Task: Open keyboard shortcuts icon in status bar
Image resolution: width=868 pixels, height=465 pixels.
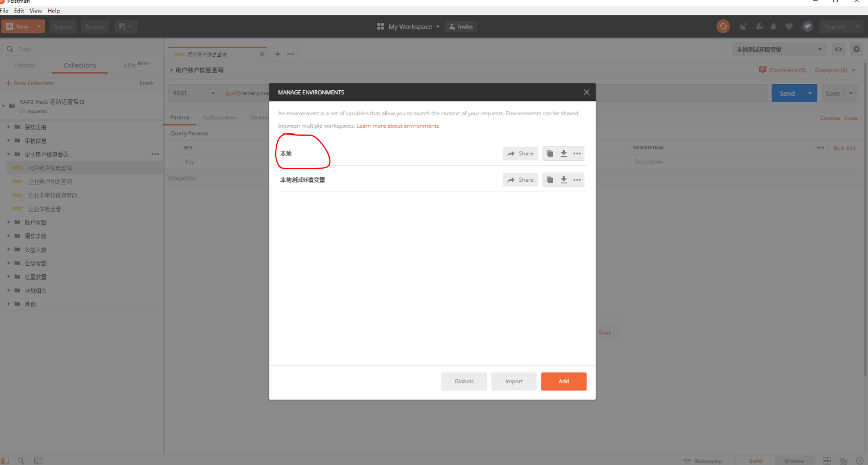Action: click(x=842, y=460)
